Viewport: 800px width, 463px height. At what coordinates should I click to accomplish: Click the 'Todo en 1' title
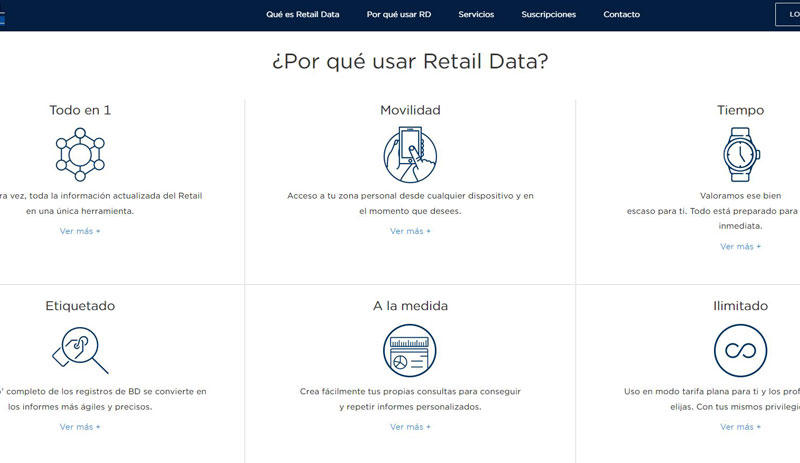(80, 110)
